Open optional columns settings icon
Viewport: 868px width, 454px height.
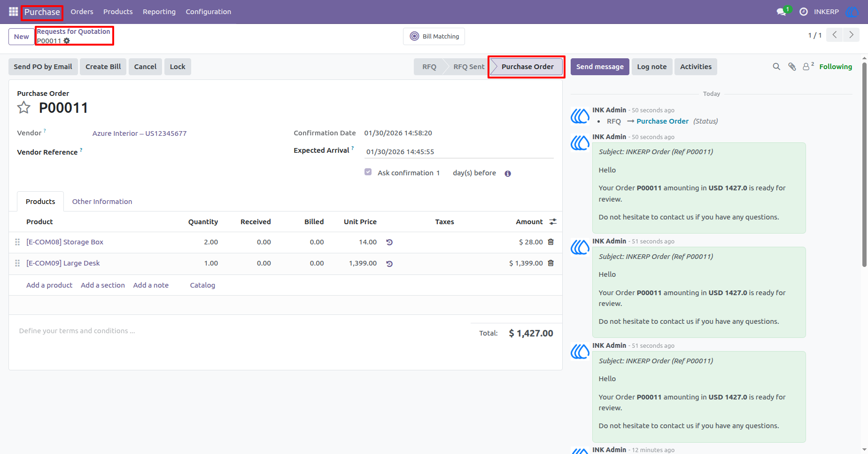[x=553, y=222]
